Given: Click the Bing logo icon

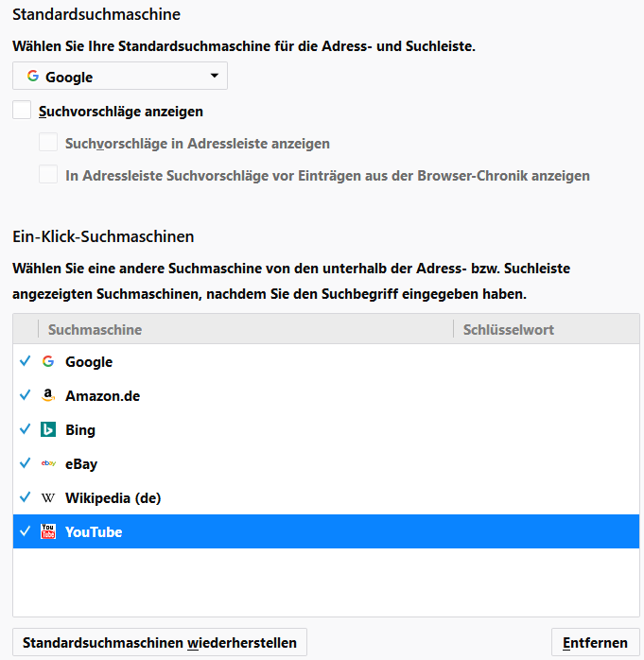Looking at the screenshot, I should coord(48,430).
